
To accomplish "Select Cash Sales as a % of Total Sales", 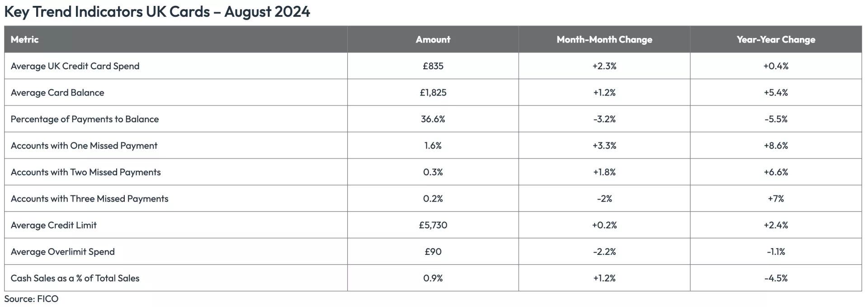I will [x=75, y=278].
